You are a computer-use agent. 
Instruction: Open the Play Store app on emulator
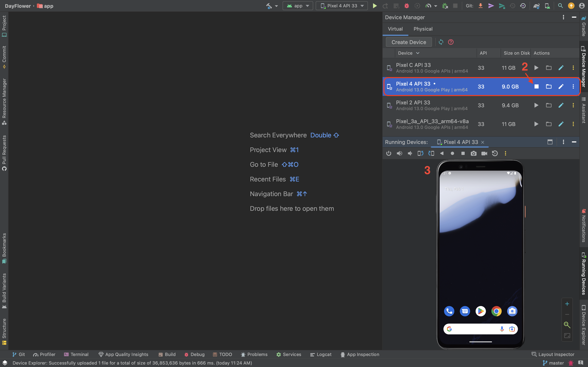coord(480,311)
